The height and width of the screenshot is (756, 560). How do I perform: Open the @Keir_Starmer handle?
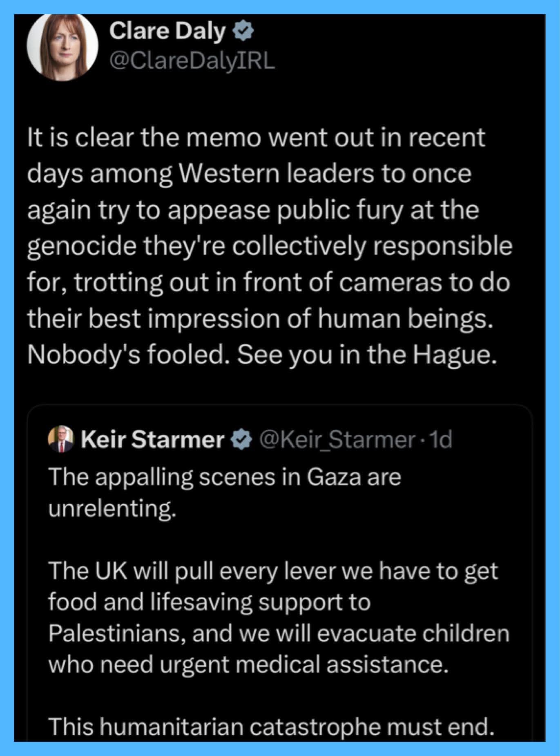coord(337,440)
